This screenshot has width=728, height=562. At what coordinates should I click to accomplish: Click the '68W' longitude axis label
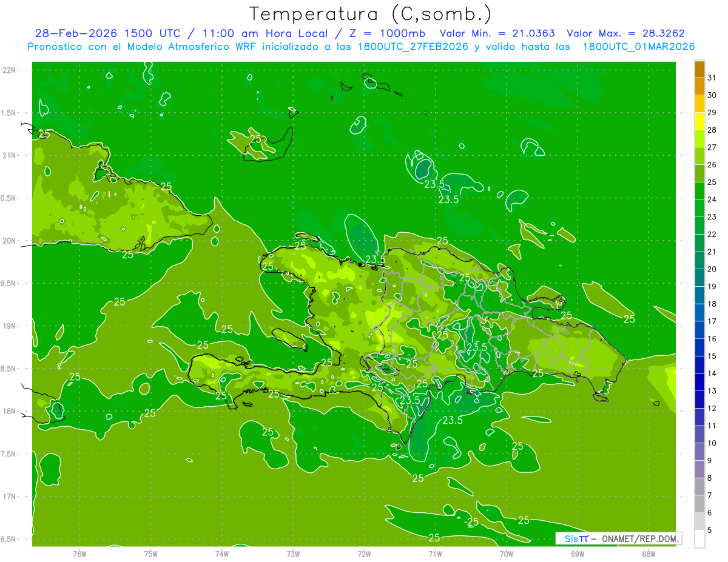click(649, 554)
